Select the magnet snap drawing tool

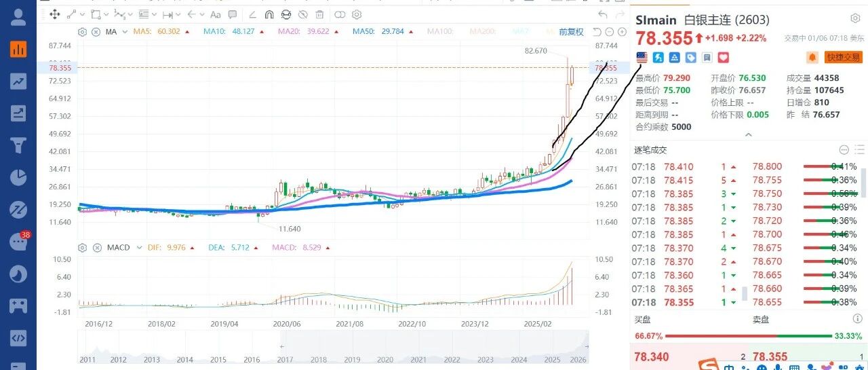coord(269,14)
